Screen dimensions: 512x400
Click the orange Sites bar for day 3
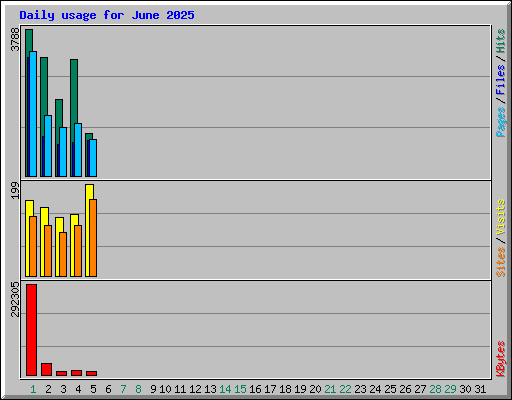click(x=63, y=254)
